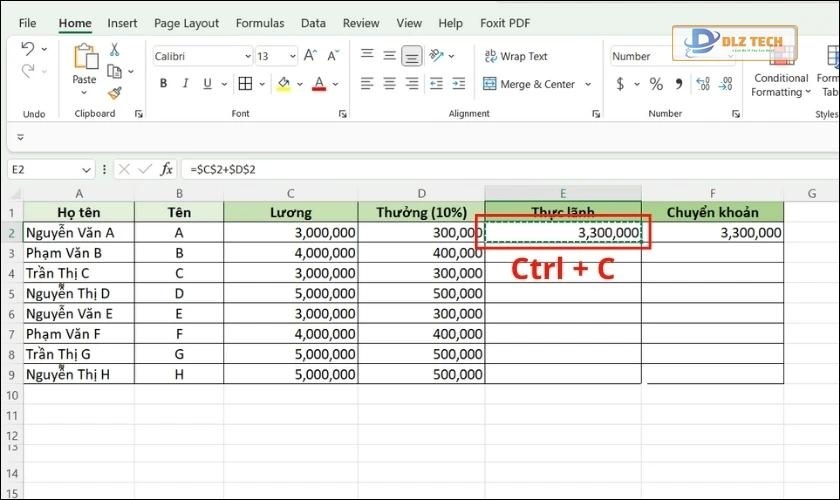Expand the Merge & Center dropdown arrow
This screenshot has height=500, width=840.
pyautogui.click(x=588, y=84)
